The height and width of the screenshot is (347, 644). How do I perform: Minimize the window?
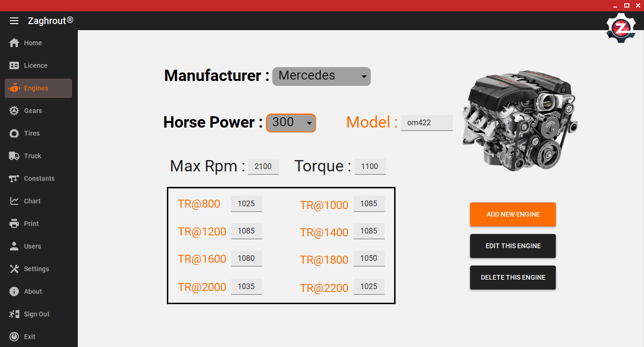click(x=615, y=6)
